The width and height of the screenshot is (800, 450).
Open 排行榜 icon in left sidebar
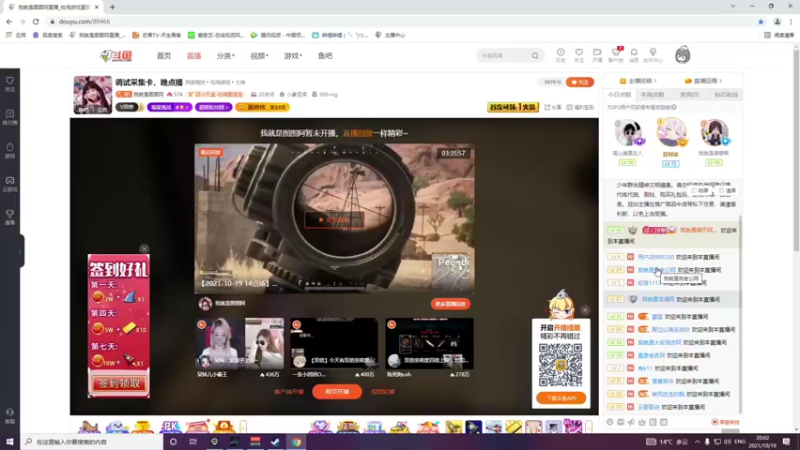tap(10, 117)
